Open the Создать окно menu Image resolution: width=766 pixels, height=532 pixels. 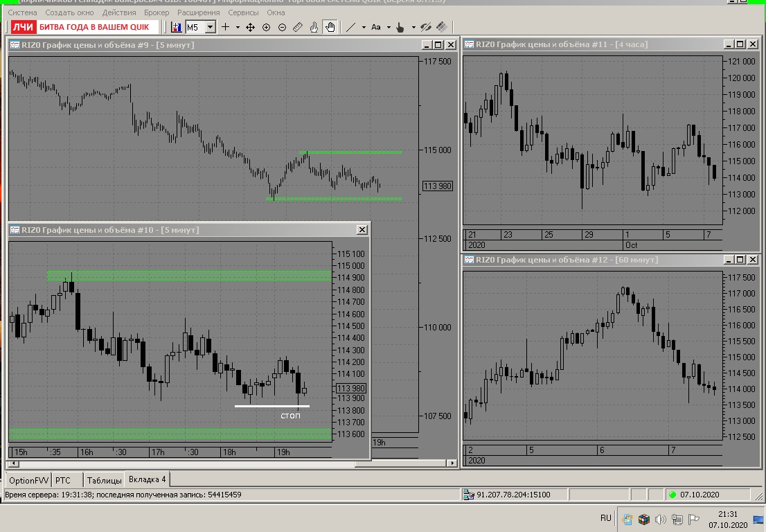click(69, 12)
